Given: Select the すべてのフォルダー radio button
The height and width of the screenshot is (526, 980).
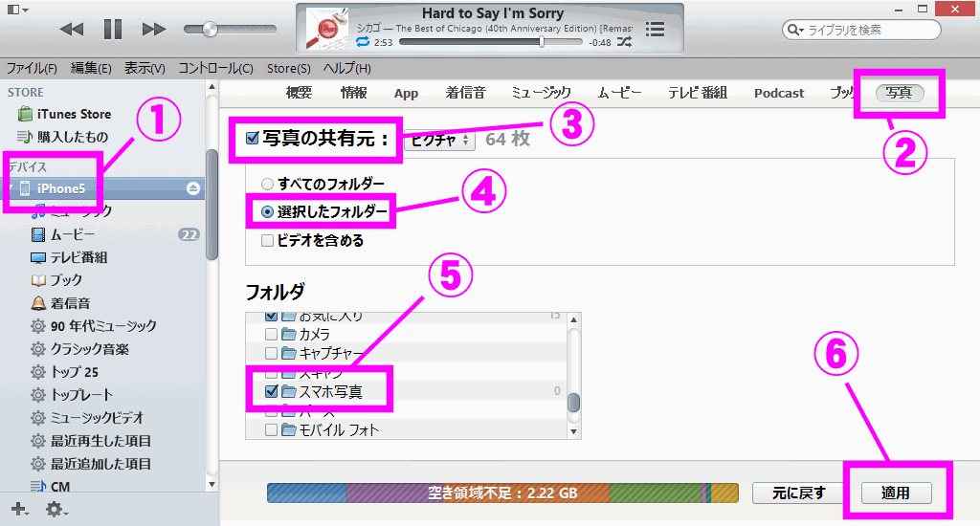Looking at the screenshot, I should click(x=268, y=184).
